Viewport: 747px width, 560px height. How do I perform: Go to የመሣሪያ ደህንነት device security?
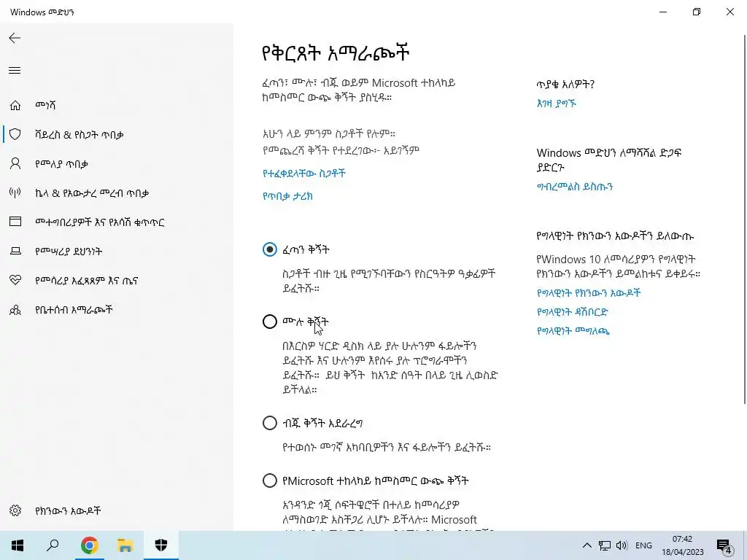(69, 252)
